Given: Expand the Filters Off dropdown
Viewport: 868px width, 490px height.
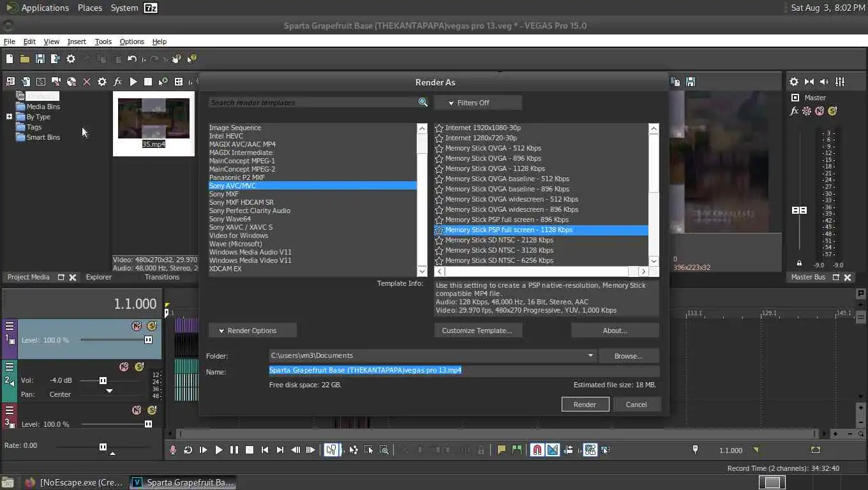Looking at the screenshot, I should (x=478, y=103).
